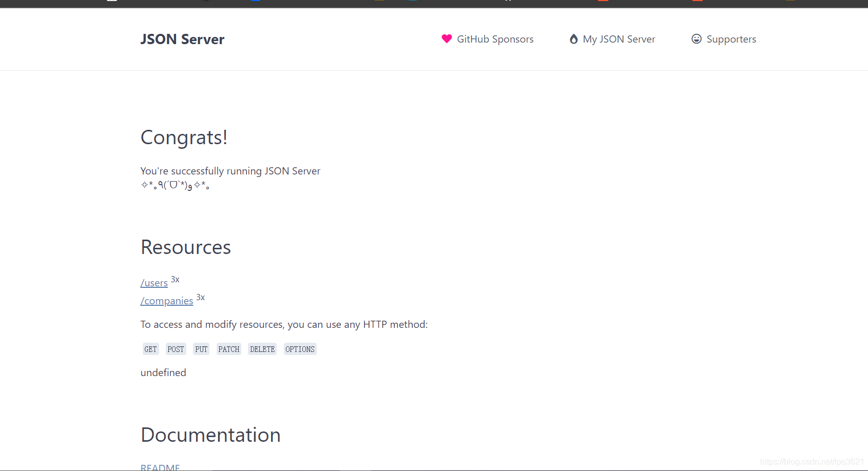Screen dimensions: 868x471
Task: Select the blue favicon tab at the top
Action: point(255,1)
